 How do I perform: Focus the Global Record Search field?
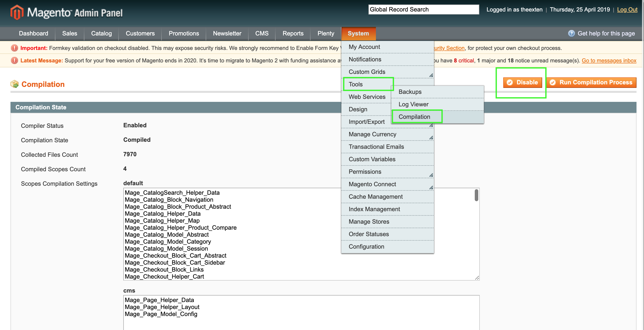pyautogui.click(x=424, y=9)
